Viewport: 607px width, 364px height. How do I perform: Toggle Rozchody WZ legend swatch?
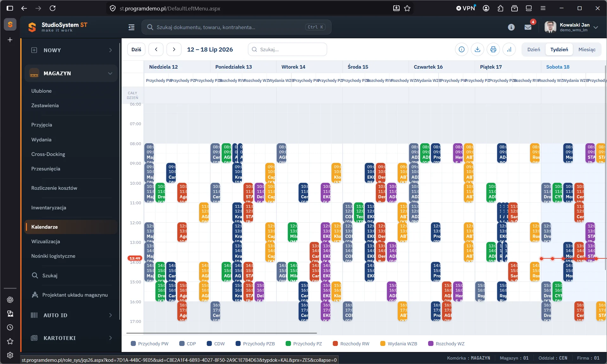[431, 344]
